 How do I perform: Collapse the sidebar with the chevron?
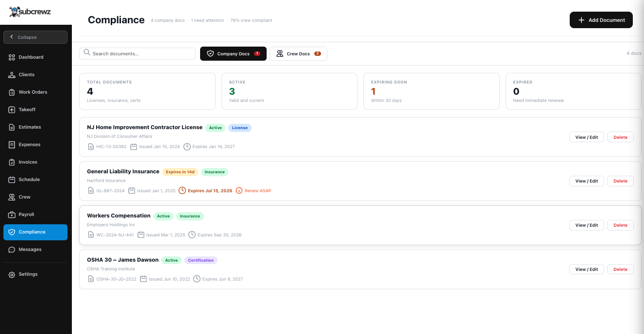tap(35, 37)
